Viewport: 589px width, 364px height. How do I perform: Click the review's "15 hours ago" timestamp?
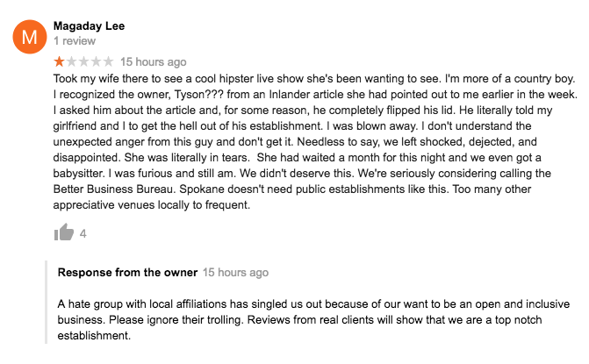pyautogui.click(x=154, y=61)
